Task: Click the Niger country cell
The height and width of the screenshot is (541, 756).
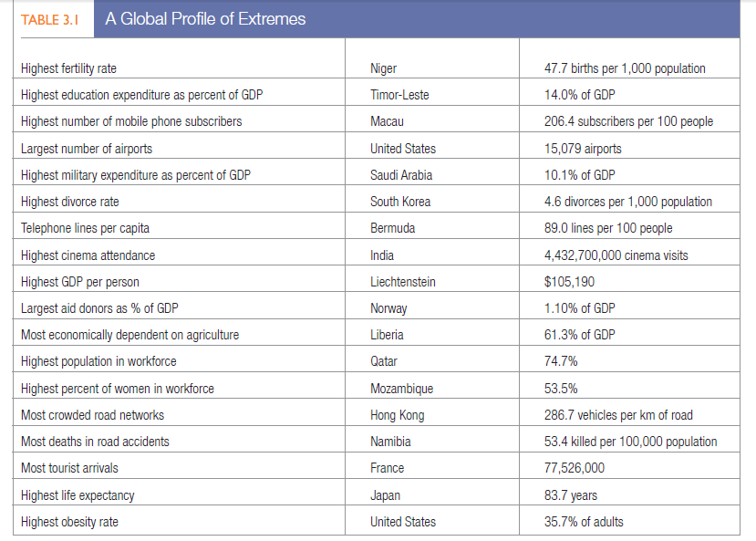Action: pyautogui.click(x=383, y=68)
